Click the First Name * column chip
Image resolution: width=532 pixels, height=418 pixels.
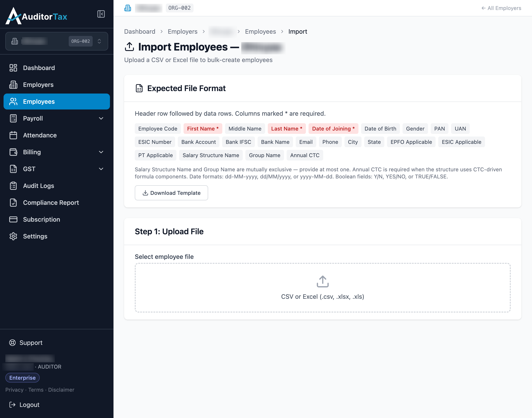203,129
